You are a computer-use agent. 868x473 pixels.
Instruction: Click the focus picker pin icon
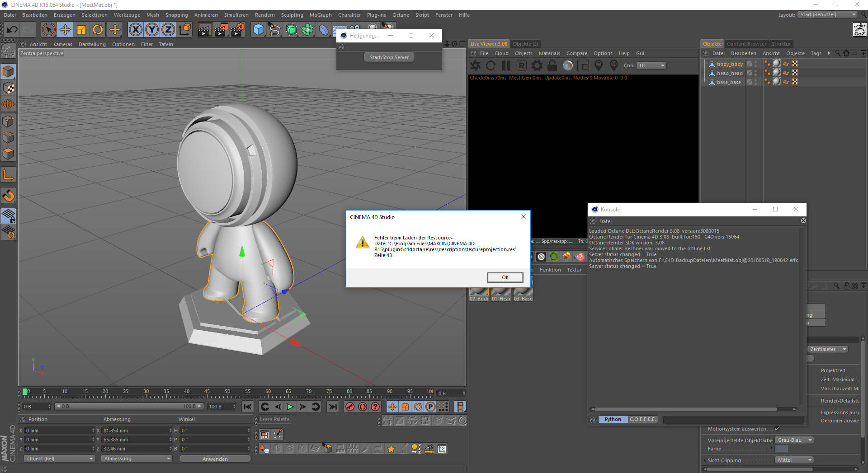pos(599,66)
